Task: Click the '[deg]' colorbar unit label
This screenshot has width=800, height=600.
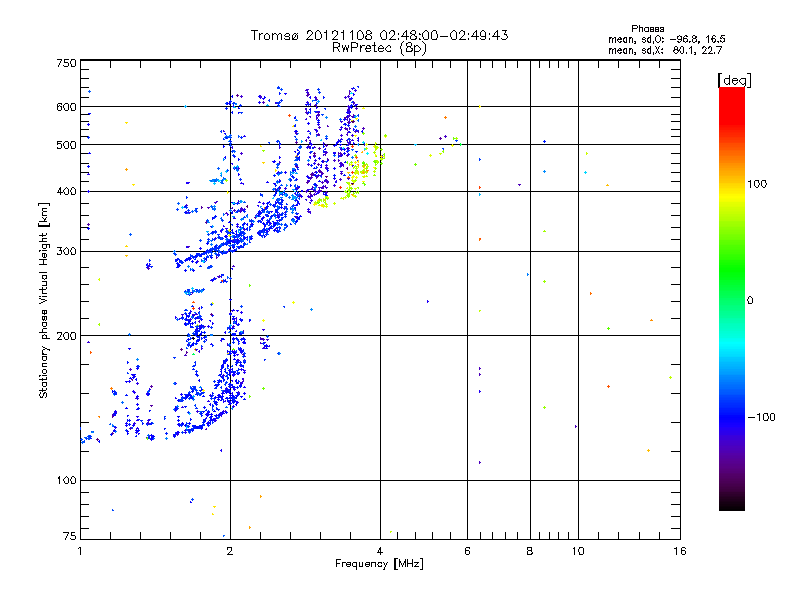Action: 734,80
